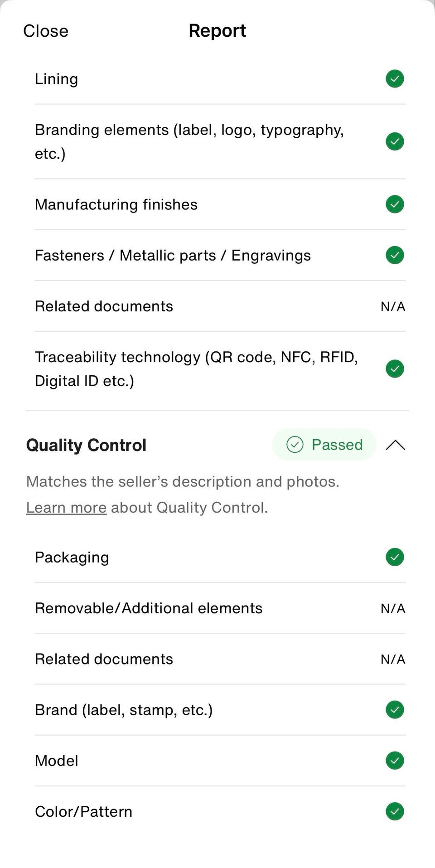Click the checkmark icon for Branding elements
This screenshot has width=435, height=868.
(x=395, y=141)
